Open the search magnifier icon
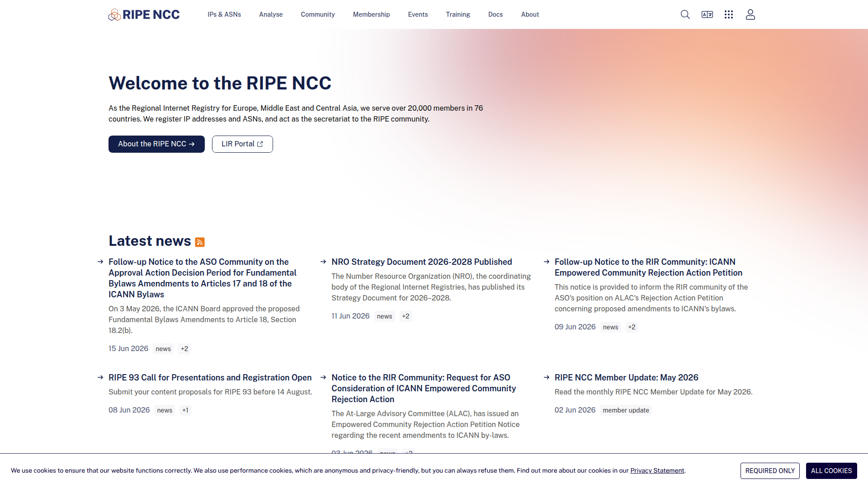Screen dimensions: 868x488 [685, 14]
